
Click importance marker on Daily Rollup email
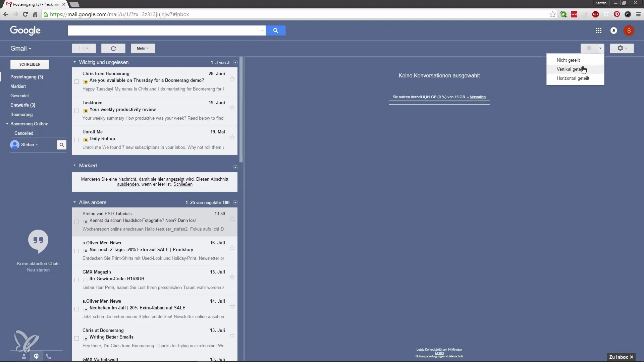pos(86,140)
